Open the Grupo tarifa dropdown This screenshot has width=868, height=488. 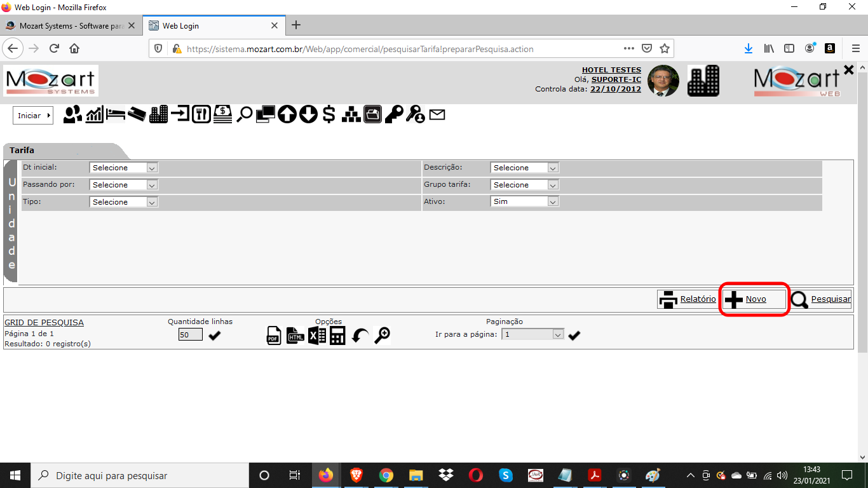pyautogui.click(x=525, y=185)
